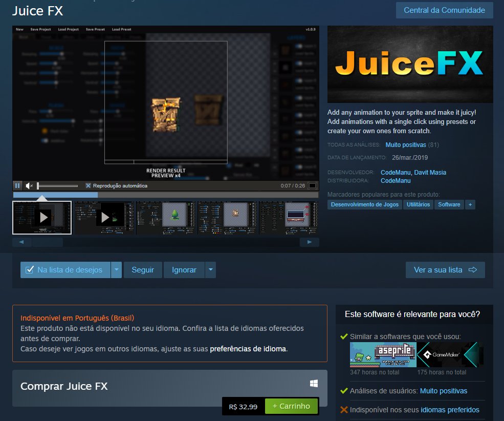
Task: Click Save Preset in the video
Action: click(x=95, y=29)
